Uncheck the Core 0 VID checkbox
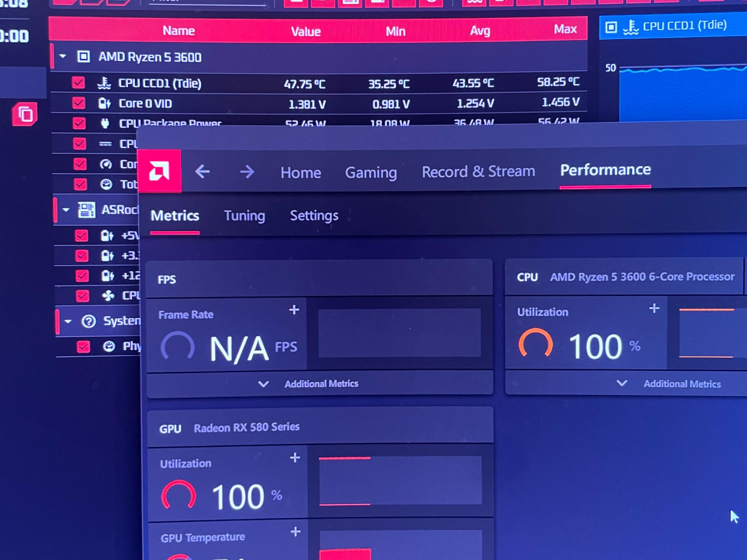The height and width of the screenshot is (560, 747). click(x=78, y=103)
